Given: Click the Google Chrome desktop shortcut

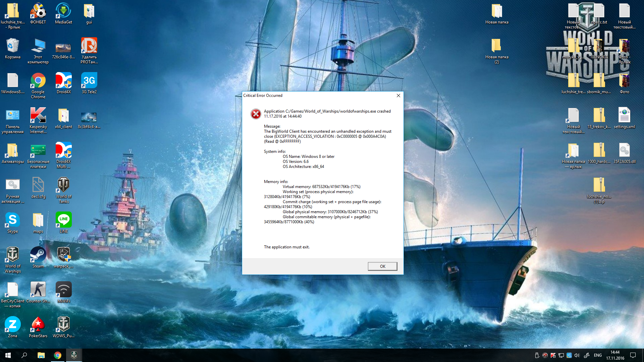Looking at the screenshot, I should [38, 85].
